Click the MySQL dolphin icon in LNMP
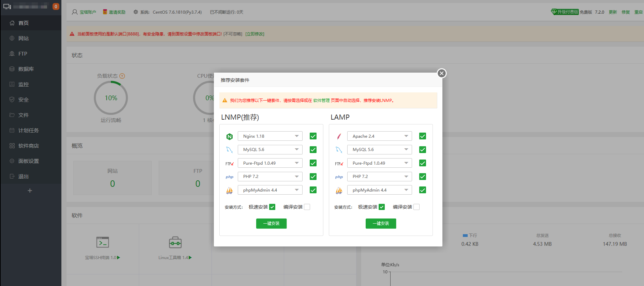The image size is (644, 286). tap(230, 150)
